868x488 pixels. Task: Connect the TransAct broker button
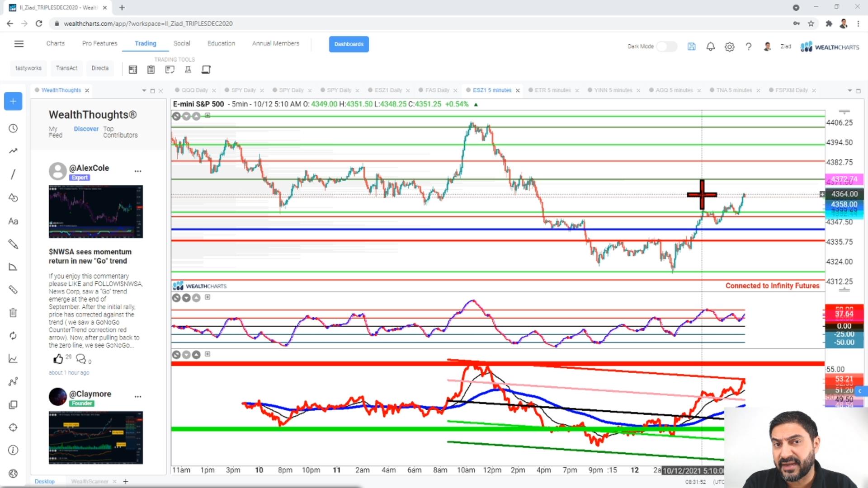tap(66, 68)
